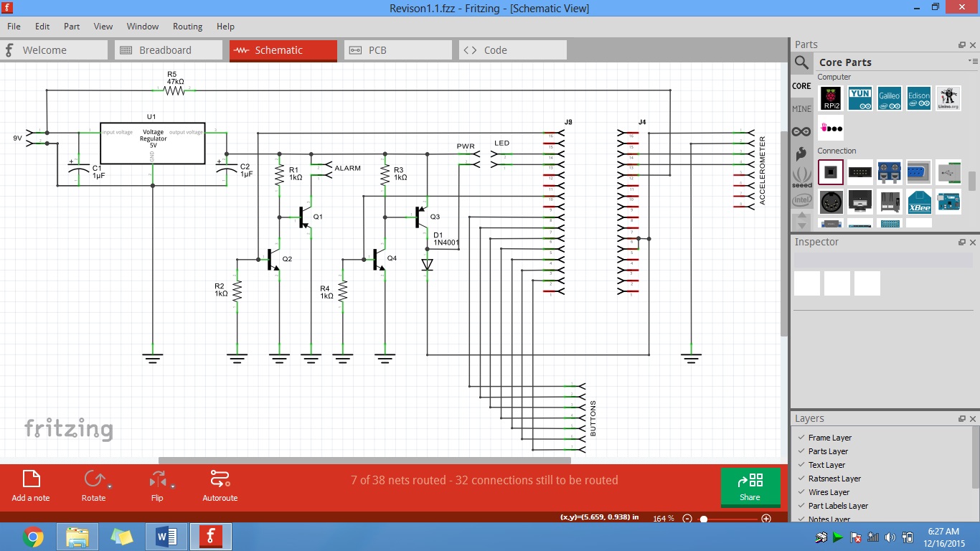This screenshot has width=980, height=551.
Task: Select the blue Arduino shield part
Action: 948,202
